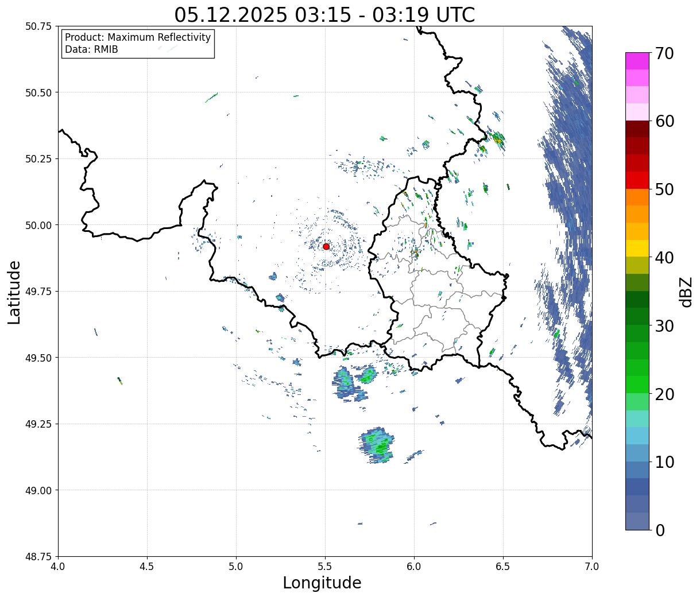This screenshot has height=597, width=700.
Task: Click the 'Data: RMIB' label
Action: (91, 50)
